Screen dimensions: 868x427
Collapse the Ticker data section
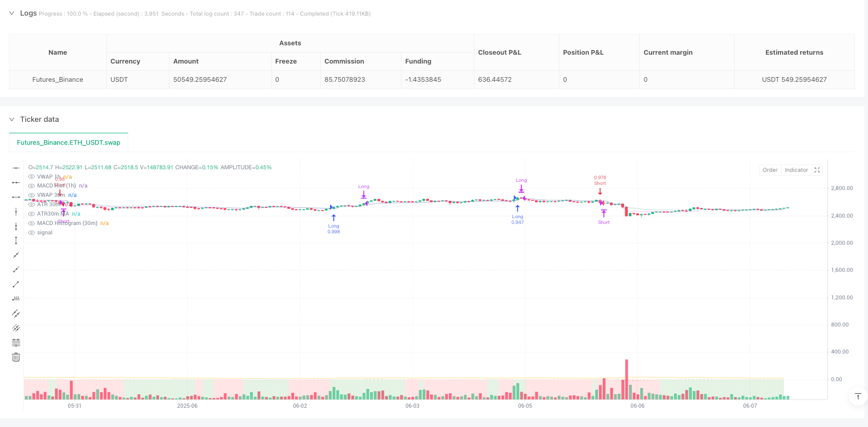(11, 119)
